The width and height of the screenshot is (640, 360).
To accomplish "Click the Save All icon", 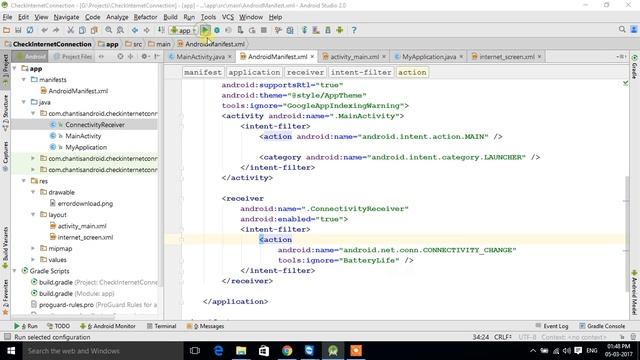I will tap(18, 30).
